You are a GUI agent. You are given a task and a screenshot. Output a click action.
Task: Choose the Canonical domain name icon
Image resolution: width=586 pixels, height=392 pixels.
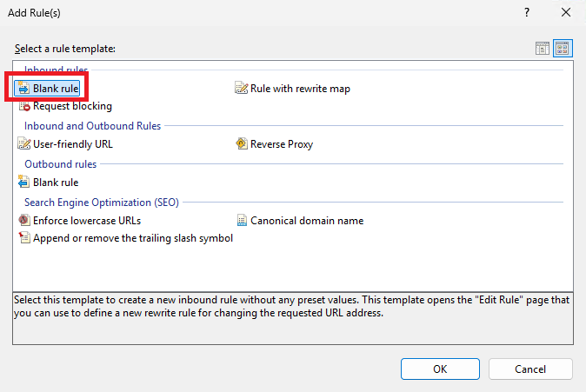242,220
